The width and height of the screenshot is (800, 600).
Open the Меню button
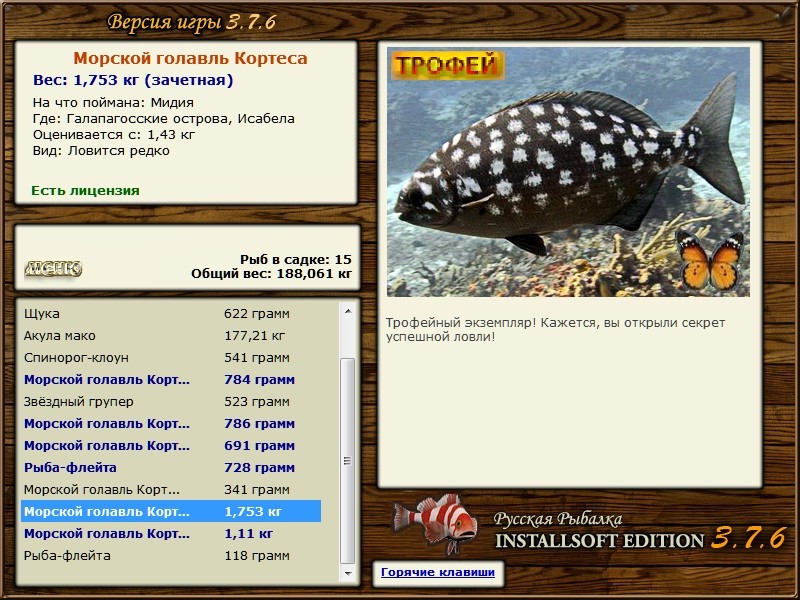click(53, 269)
